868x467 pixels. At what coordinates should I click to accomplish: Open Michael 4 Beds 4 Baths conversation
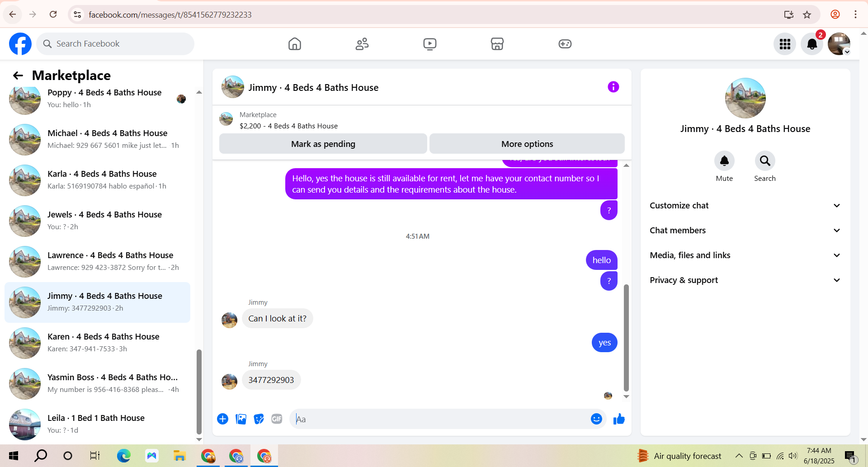pyautogui.click(x=97, y=140)
